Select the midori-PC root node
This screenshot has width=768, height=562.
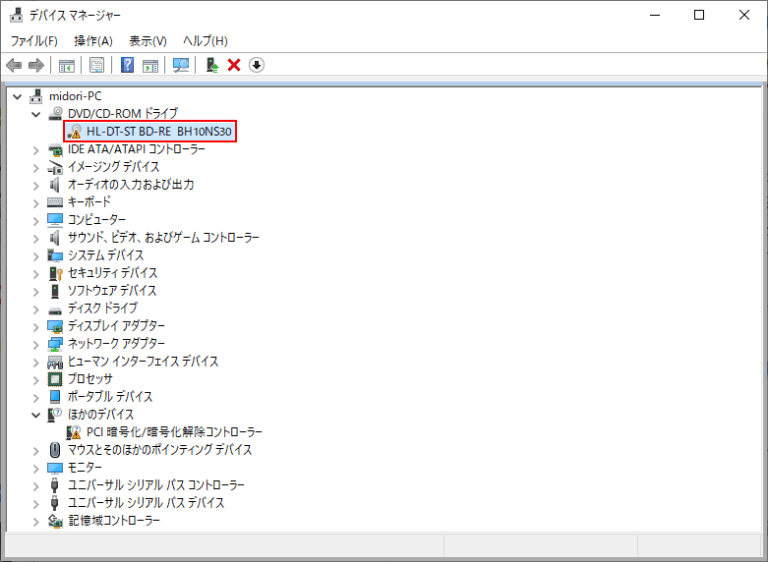(x=75, y=96)
